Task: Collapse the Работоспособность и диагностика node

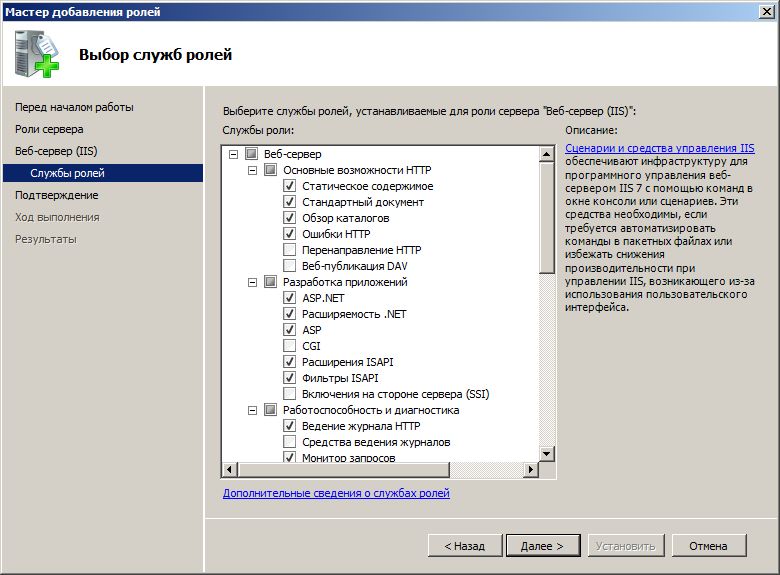Action: click(x=252, y=410)
